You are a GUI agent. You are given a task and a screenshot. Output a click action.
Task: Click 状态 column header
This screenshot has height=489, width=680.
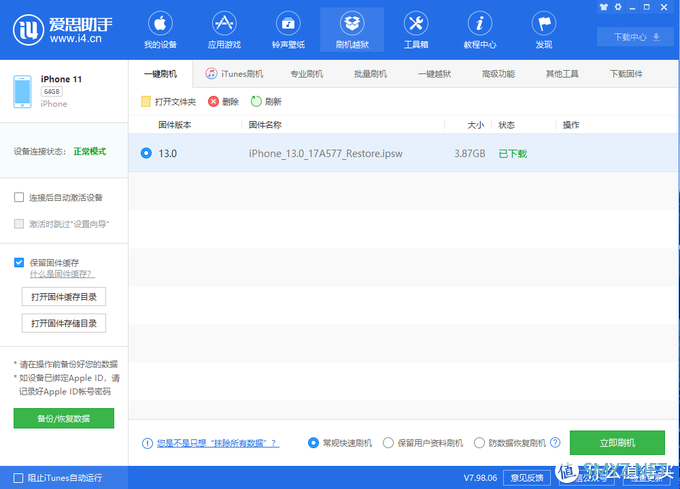click(507, 125)
